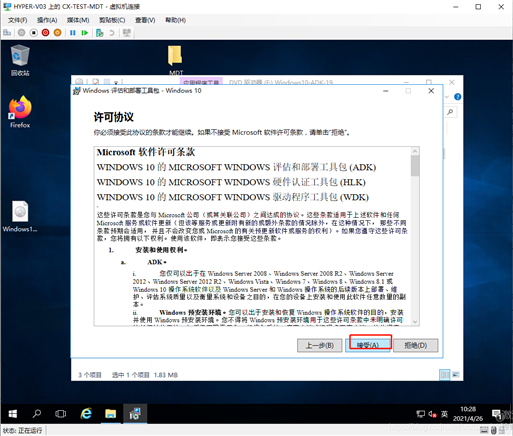Screen dimensions: 513x436
Task: Send Ctrl+Alt+Del via toolbar icon
Action: point(7,33)
